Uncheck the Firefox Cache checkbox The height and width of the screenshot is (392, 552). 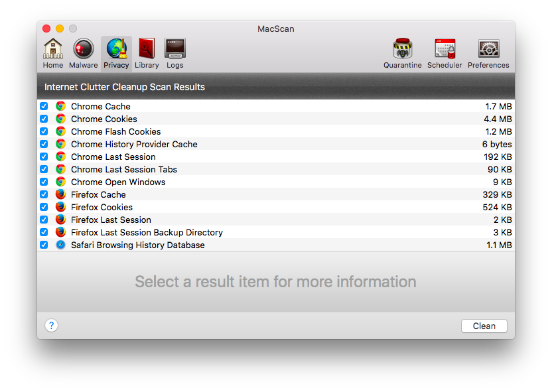(x=44, y=194)
